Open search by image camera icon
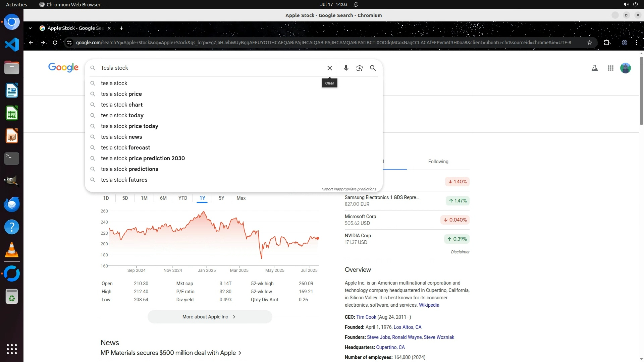 point(359,68)
